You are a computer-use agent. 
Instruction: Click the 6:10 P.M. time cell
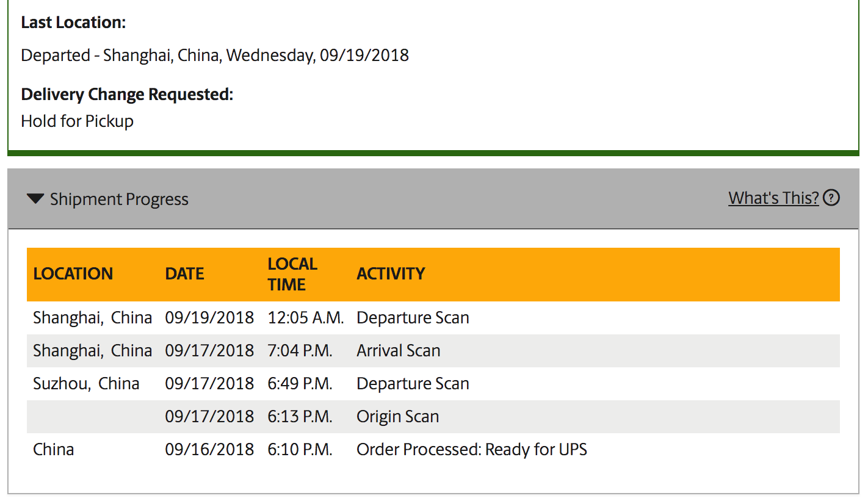pos(300,450)
